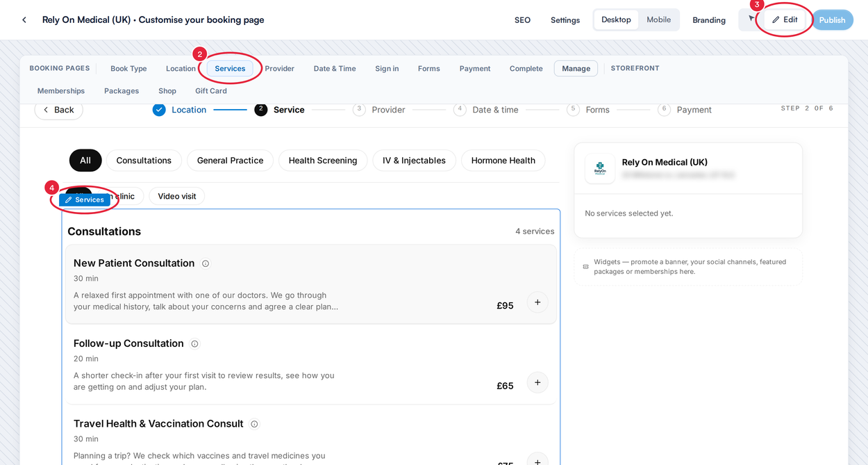
Task: Open the Complete tab
Action: [526, 68]
